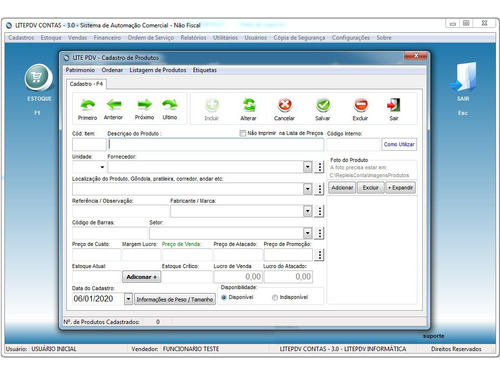Click the Preço de Venda field
500x375 pixels.
[x=187, y=255]
